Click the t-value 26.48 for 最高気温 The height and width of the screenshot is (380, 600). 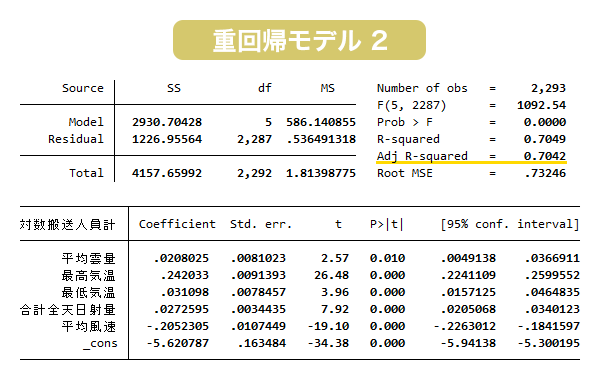331,275
